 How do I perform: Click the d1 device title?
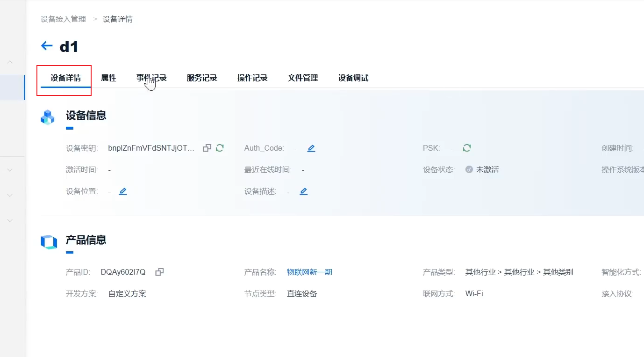tap(69, 46)
